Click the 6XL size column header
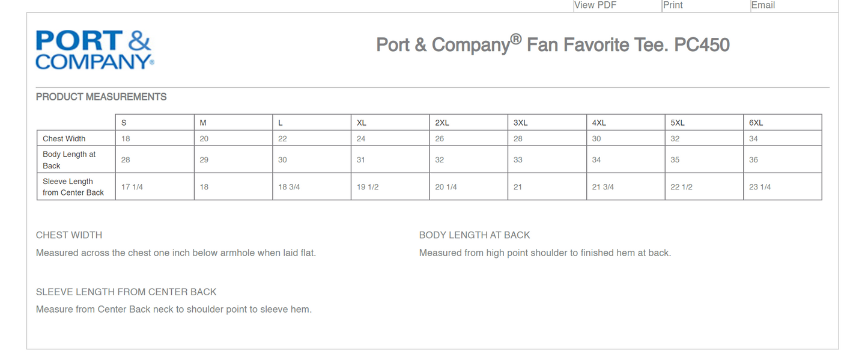Viewport: 868px width, 356px height. [756, 123]
